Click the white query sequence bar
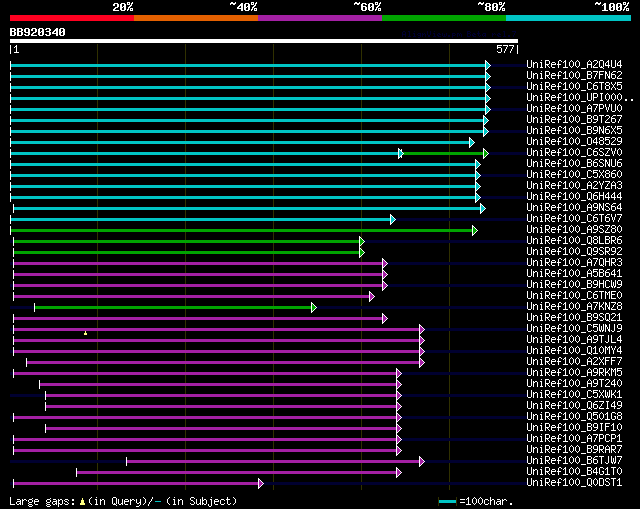Image resolution: width=640 pixels, height=509 pixels. [x=264, y=41]
